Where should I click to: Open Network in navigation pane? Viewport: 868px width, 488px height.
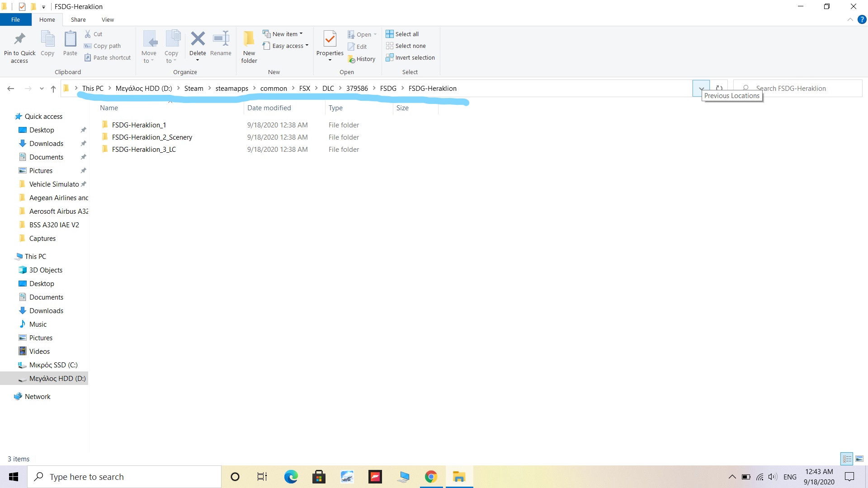38,397
